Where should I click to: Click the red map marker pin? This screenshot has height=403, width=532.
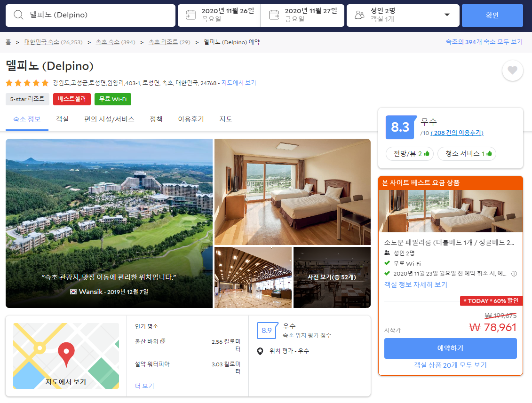tap(66, 355)
